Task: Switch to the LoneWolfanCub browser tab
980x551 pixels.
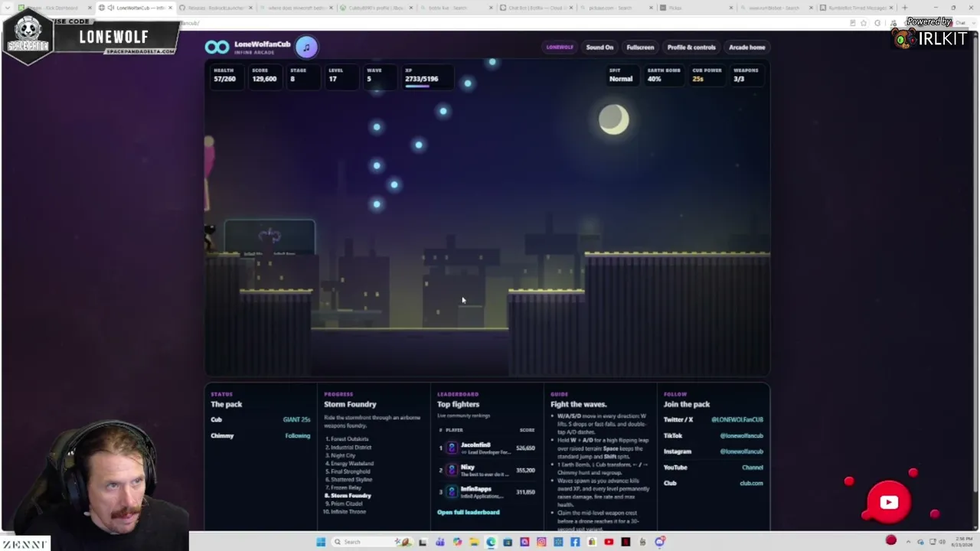Action: point(136,8)
